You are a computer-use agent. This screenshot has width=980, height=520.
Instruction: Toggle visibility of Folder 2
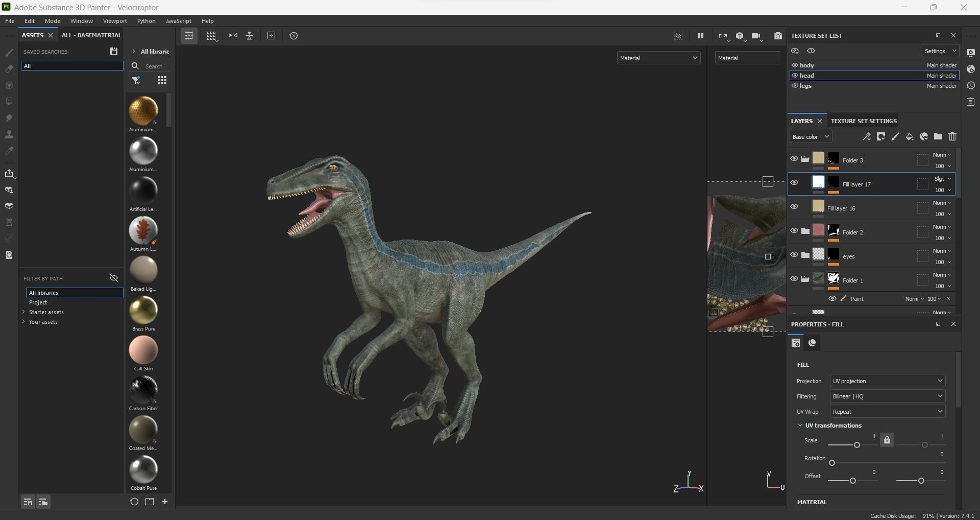(x=794, y=231)
